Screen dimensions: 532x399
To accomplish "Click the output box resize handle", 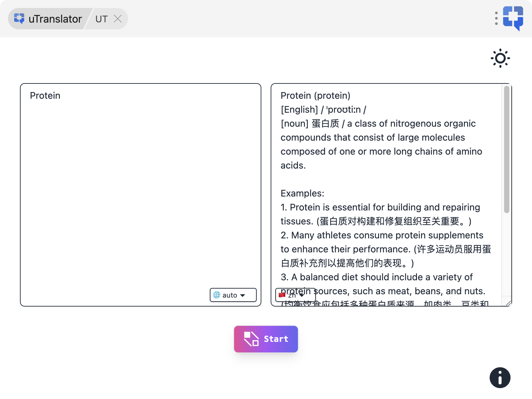I will (x=508, y=303).
